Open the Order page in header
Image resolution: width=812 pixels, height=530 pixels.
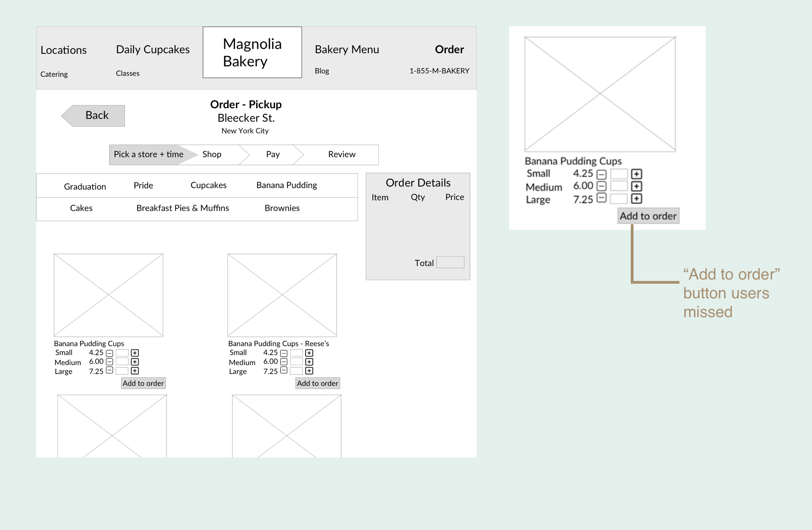tap(449, 49)
